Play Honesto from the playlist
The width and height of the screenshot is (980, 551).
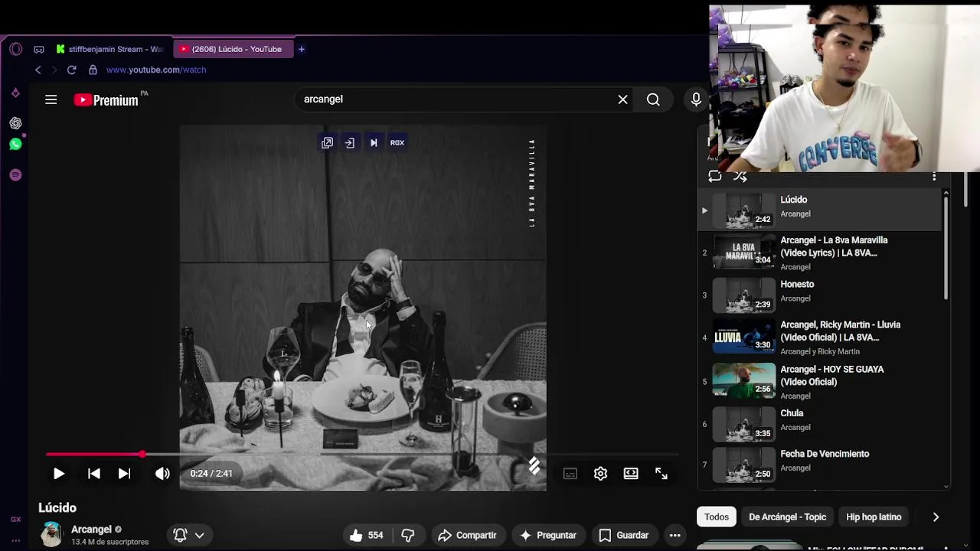(819, 295)
